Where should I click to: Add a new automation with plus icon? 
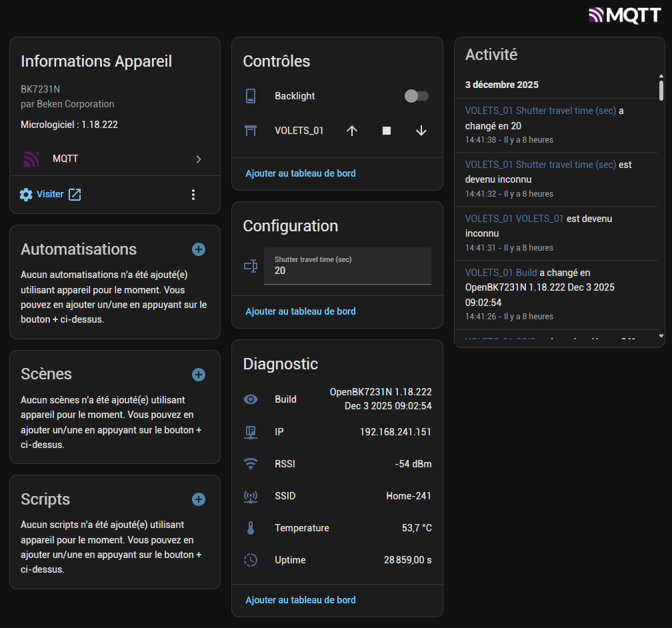199,249
